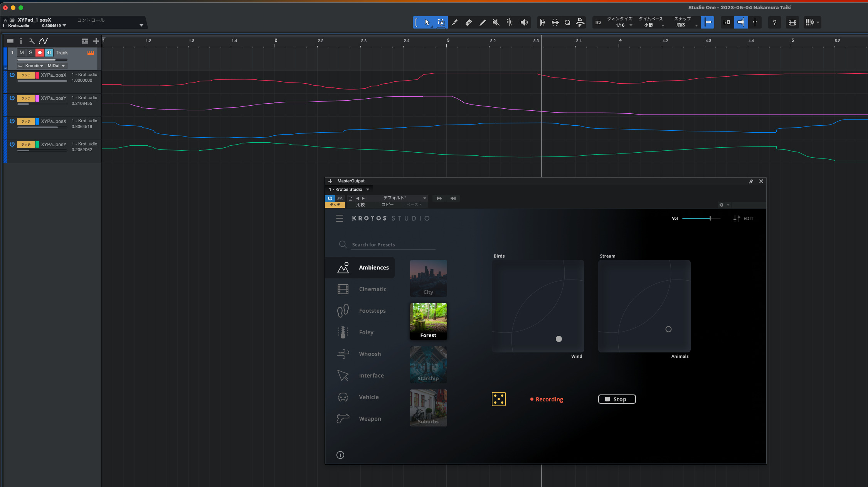Click the track height presets icon
The image size is (868, 487).
tap(85, 41)
